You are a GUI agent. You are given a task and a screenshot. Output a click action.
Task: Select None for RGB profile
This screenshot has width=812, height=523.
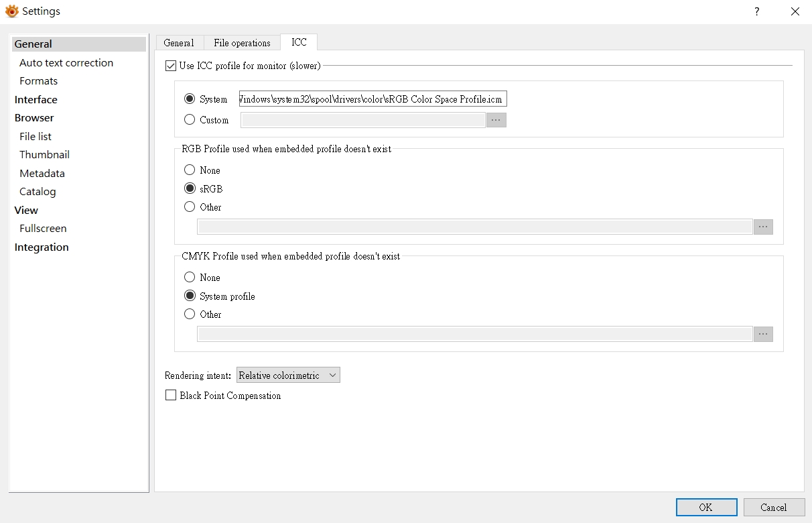click(x=190, y=170)
